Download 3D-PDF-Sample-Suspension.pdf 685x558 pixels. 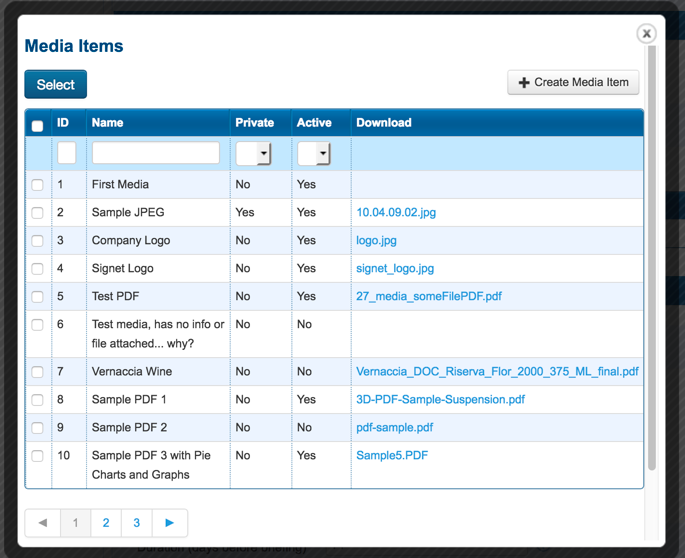(440, 400)
